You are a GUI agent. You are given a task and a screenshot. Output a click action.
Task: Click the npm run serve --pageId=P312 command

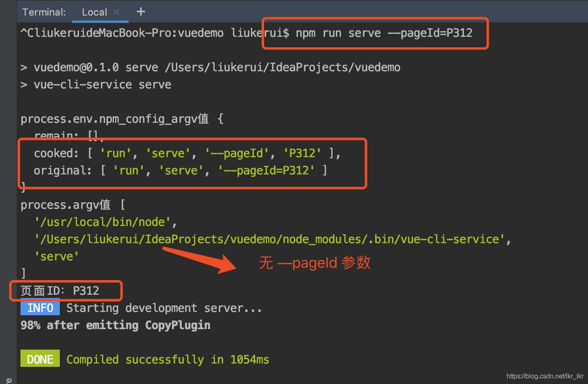[x=384, y=33]
